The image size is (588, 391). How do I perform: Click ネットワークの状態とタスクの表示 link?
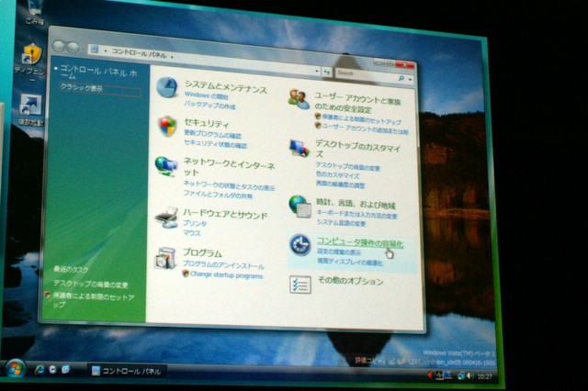click(229, 186)
